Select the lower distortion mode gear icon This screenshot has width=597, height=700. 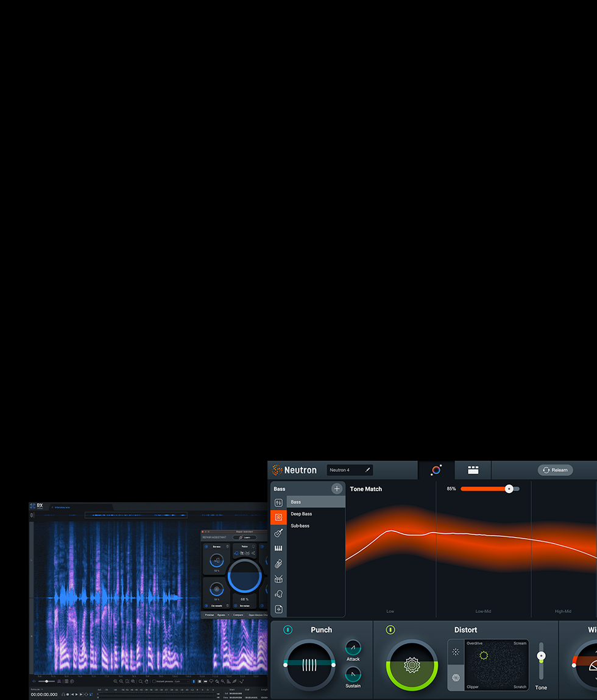pyautogui.click(x=456, y=677)
